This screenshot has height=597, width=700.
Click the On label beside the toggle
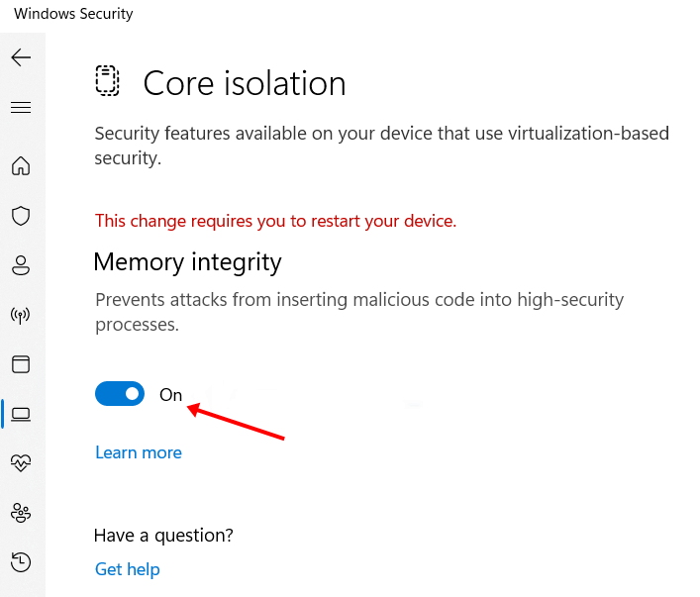pos(171,395)
